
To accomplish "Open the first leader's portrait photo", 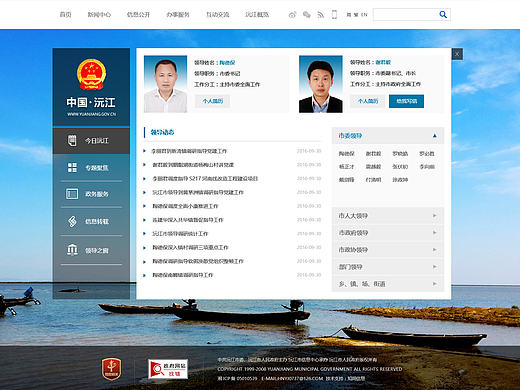I will pos(165,84).
